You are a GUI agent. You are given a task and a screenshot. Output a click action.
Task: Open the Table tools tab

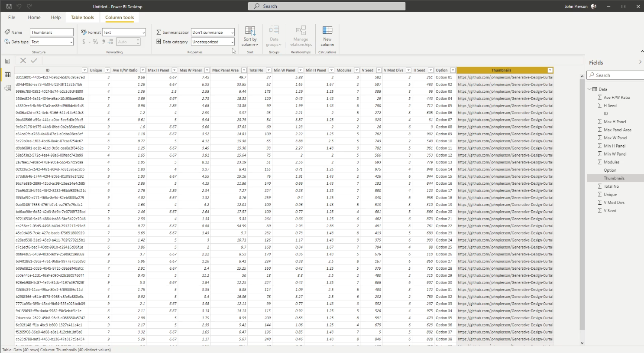(x=82, y=18)
